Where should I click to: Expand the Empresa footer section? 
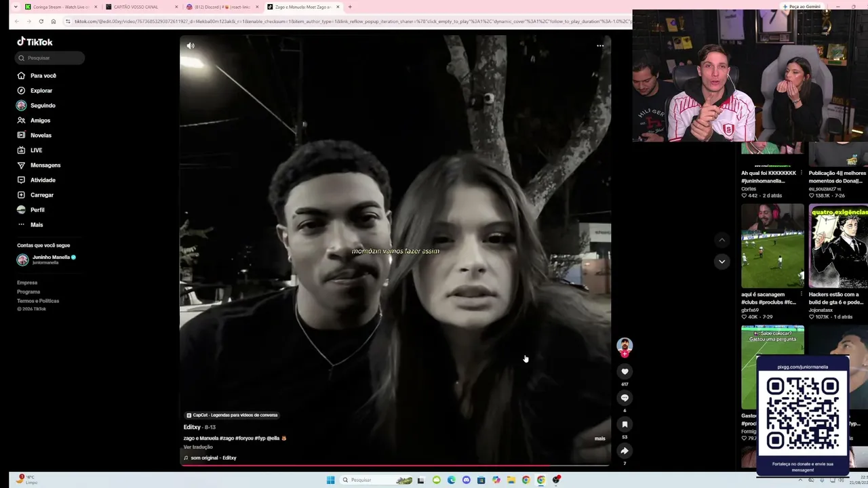tap(27, 283)
